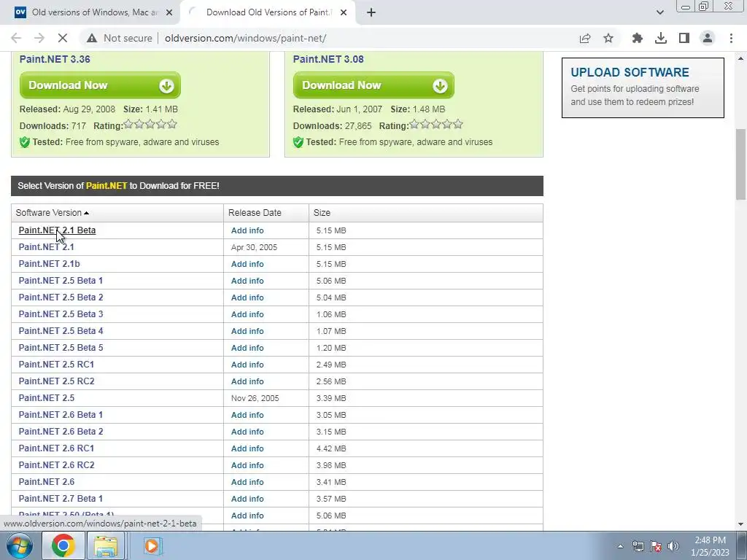747x560 pixels.
Task: Click the Not secure warning icon
Action: click(x=92, y=38)
